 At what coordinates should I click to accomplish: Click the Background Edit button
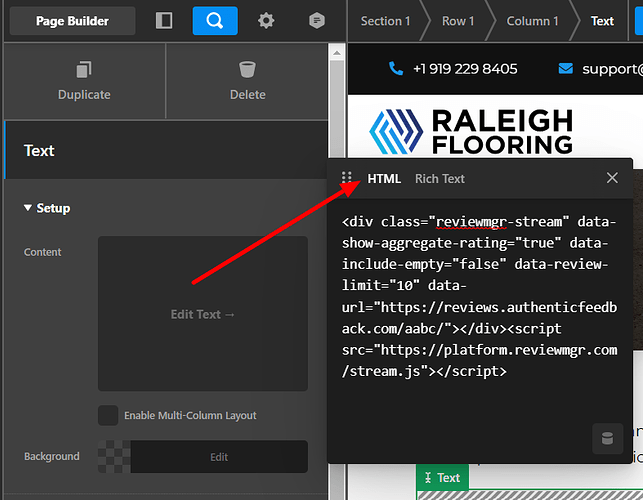point(219,457)
